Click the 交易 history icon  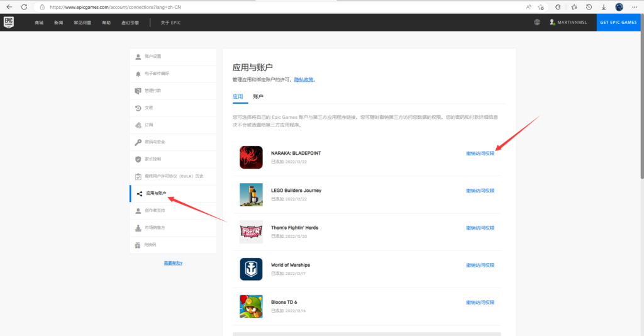(x=138, y=108)
